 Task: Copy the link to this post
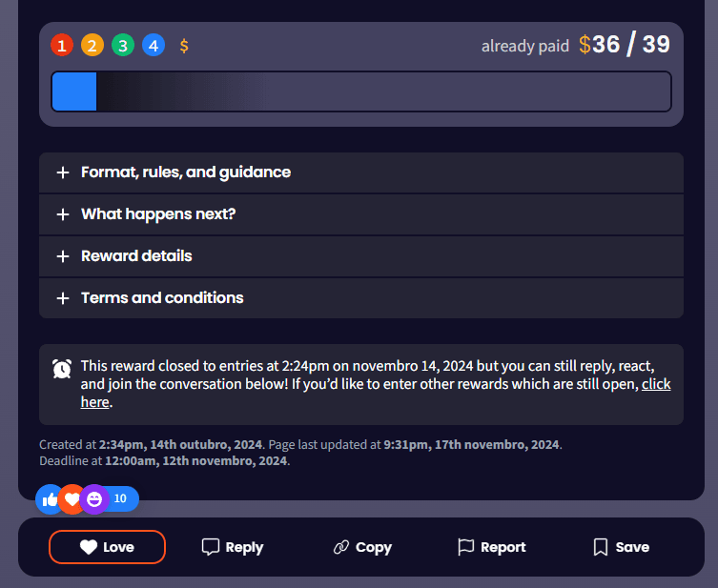click(362, 547)
